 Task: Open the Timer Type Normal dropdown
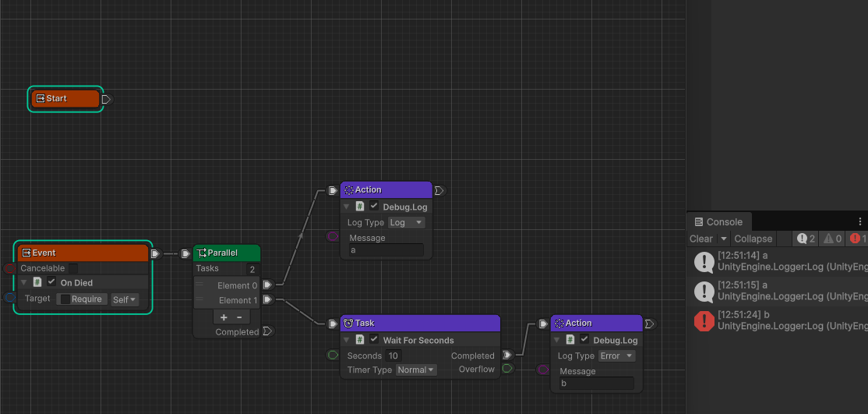click(416, 370)
